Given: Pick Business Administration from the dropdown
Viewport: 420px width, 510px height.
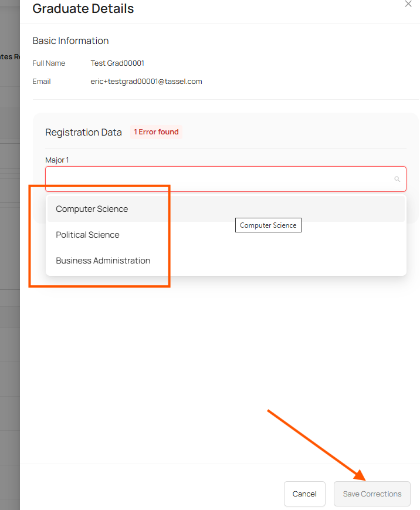Looking at the screenshot, I should pos(103,261).
